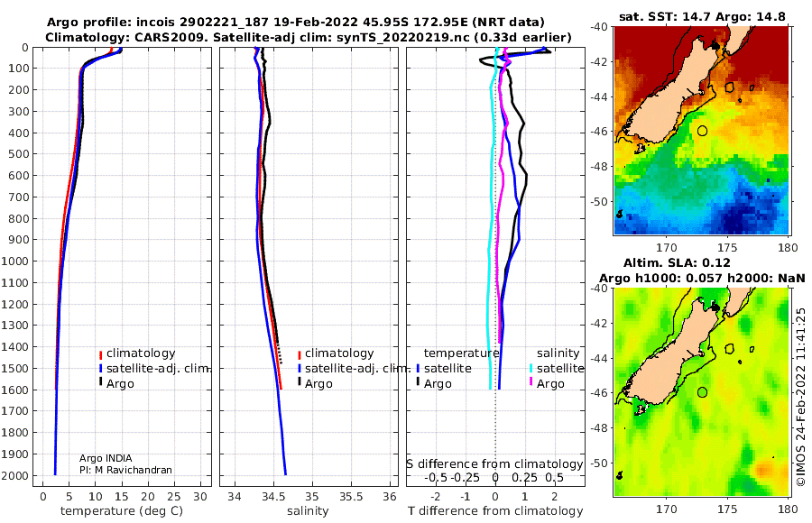Click the depth axis tick '1500'
812x523 pixels.
16,368
